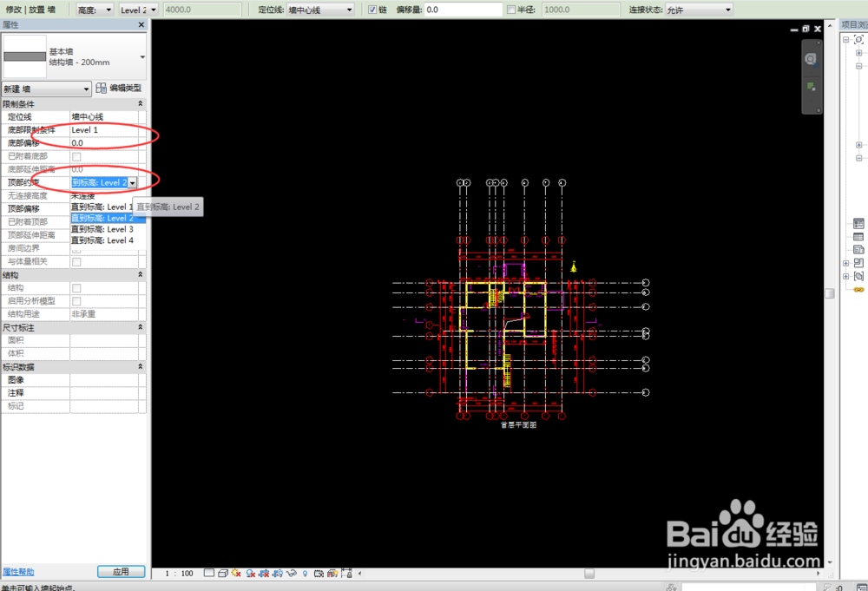Viewport: 868px width, 591px height.
Task: Click the Temporary Hide/Isolate glasses icon
Action: point(291,574)
